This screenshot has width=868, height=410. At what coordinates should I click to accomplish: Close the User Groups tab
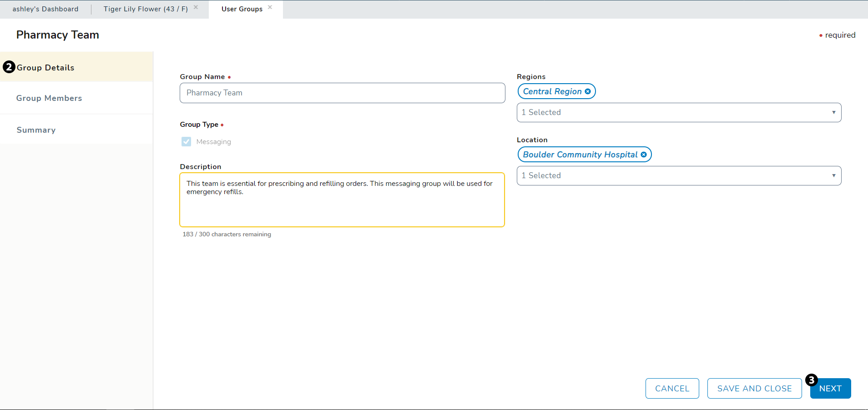pyautogui.click(x=270, y=7)
